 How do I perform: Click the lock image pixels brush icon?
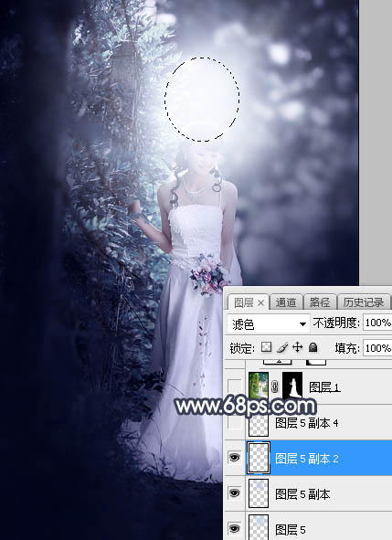coord(282,347)
